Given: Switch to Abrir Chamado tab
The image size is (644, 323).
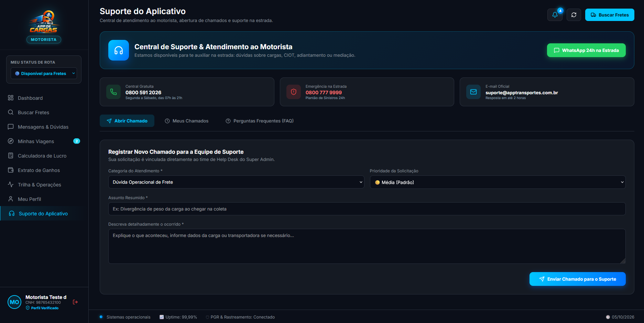Looking at the screenshot, I should pos(127,121).
